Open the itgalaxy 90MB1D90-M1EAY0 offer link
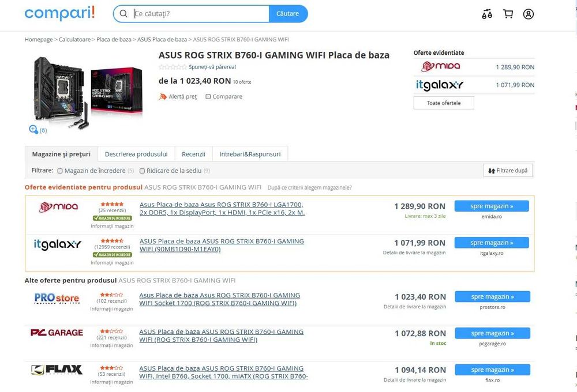Screen dimensions: 577x392 pyautogui.click(x=222, y=245)
